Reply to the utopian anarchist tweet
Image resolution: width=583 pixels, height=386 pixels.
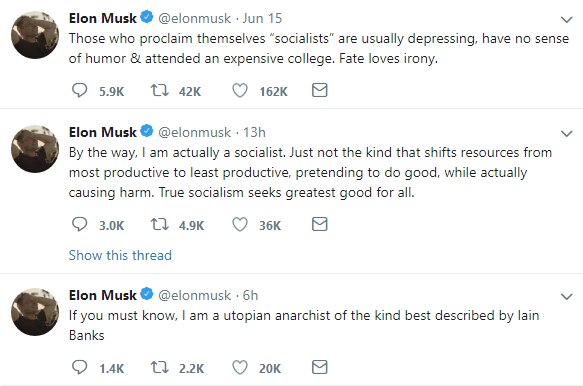[x=79, y=367]
